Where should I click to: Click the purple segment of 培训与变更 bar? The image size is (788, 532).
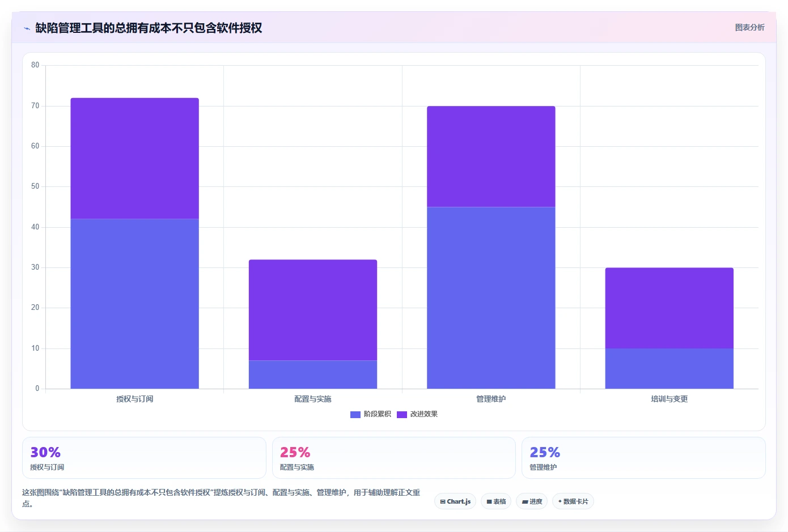(x=670, y=308)
